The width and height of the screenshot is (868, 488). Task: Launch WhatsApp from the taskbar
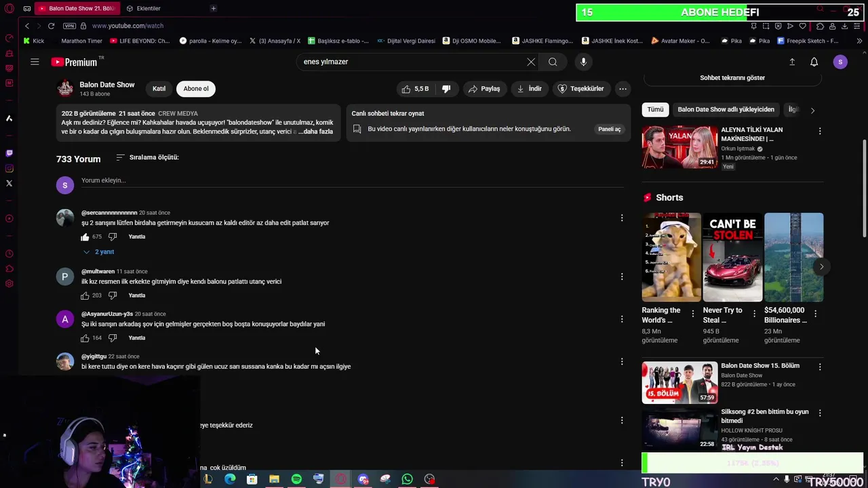coord(407,479)
